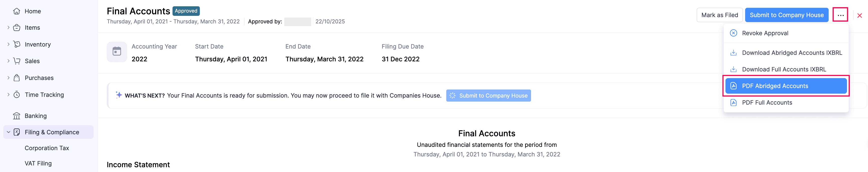Screen dimensions: 868x172
Task: Choose Download Full Accounts IXBRL
Action: (x=784, y=69)
